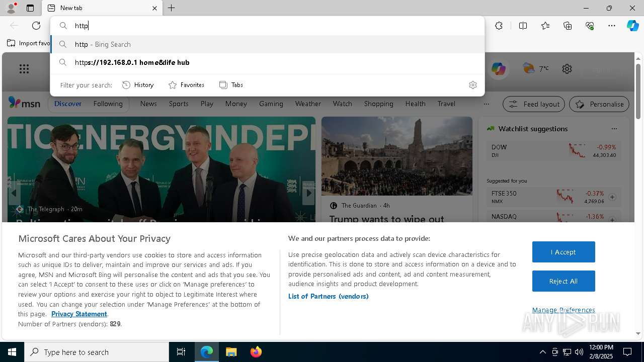Screen dimensions: 644x362
Task: Open Task View on taskbar
Action: pos(181,352)
